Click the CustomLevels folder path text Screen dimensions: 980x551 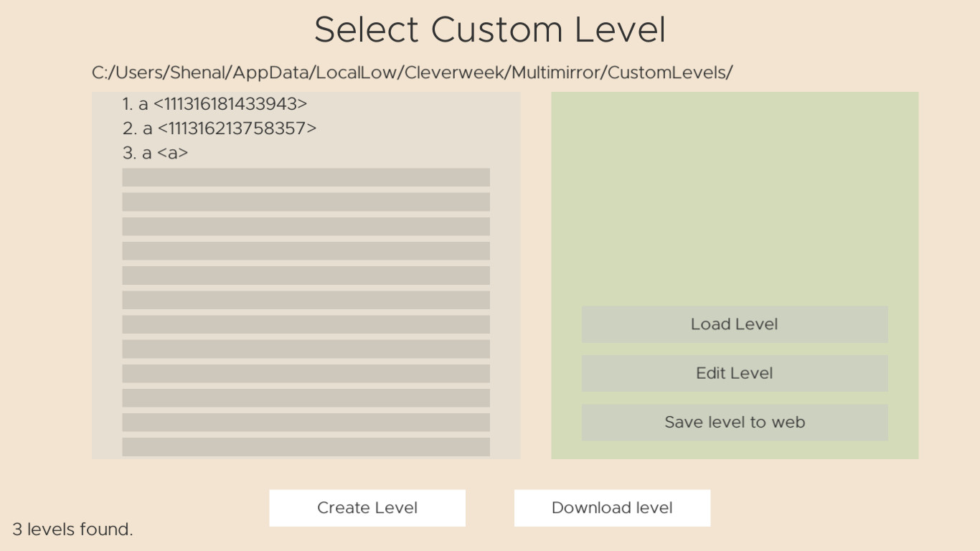click(412, 72)
